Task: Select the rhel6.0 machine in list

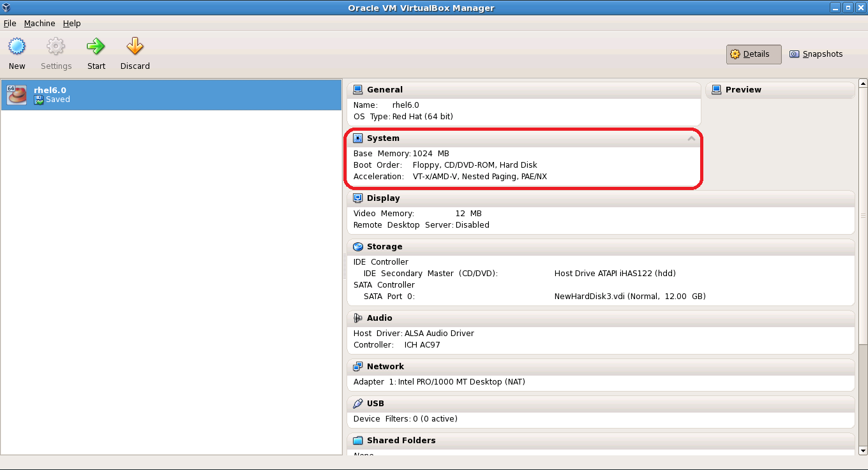Action: click(171, 94)
